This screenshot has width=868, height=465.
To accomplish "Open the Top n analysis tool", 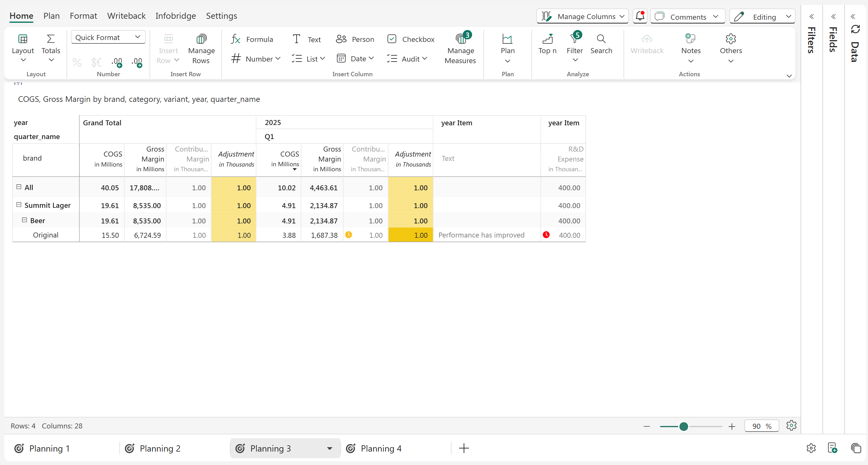I will pyautogui.click(x=547, y=39).
